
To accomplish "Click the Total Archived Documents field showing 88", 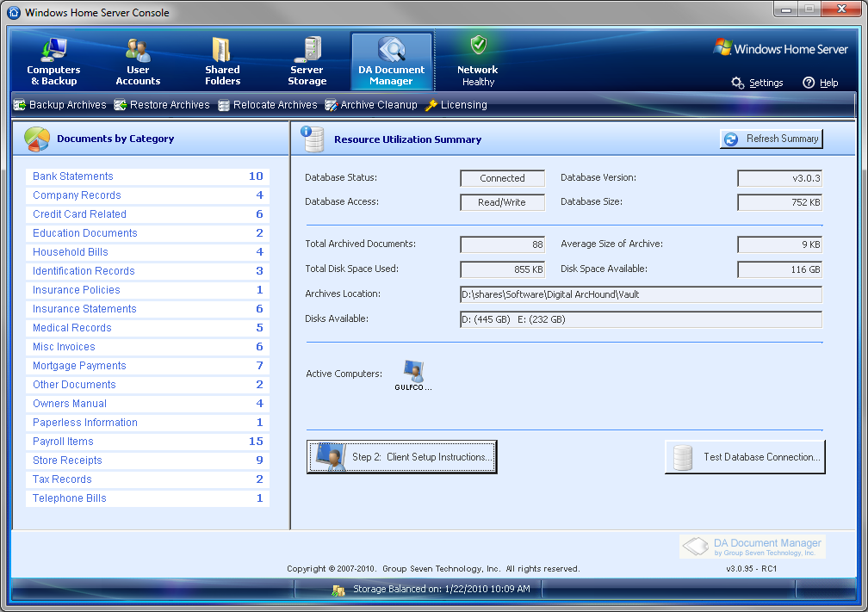I will point(503,244).
